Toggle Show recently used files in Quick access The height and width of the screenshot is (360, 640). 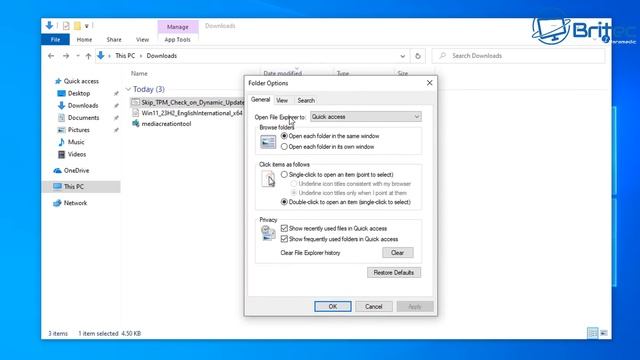284,228
